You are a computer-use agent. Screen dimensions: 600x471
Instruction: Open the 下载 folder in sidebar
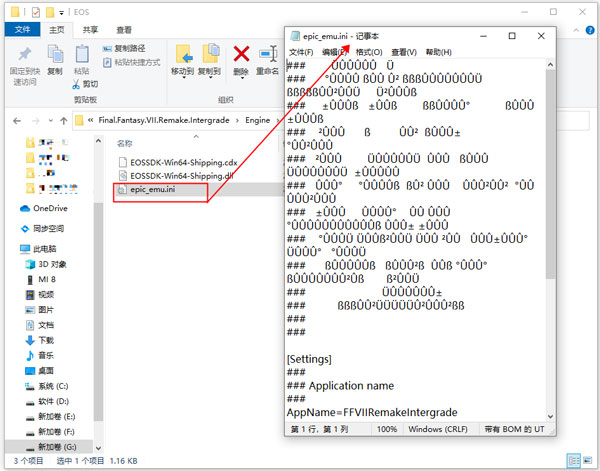[46, 340]
